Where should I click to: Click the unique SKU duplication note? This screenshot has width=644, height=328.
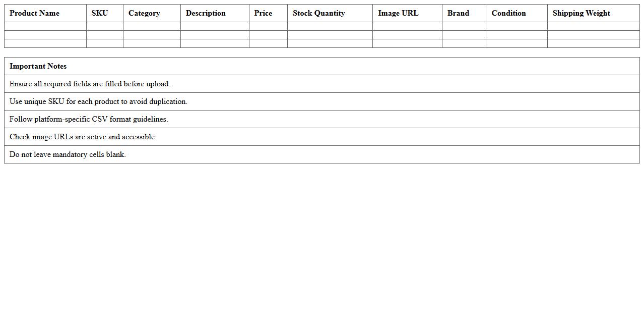coord(98,101)
